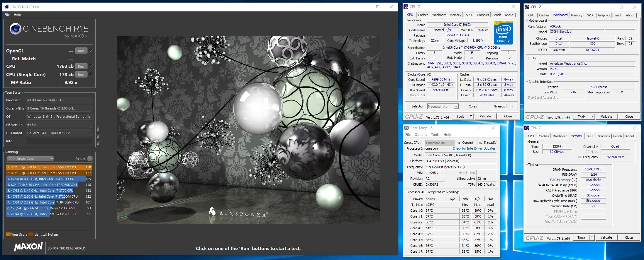
Task: Open ranking Details arrow button
Action: pyautogui.click(x=90, y=159)
